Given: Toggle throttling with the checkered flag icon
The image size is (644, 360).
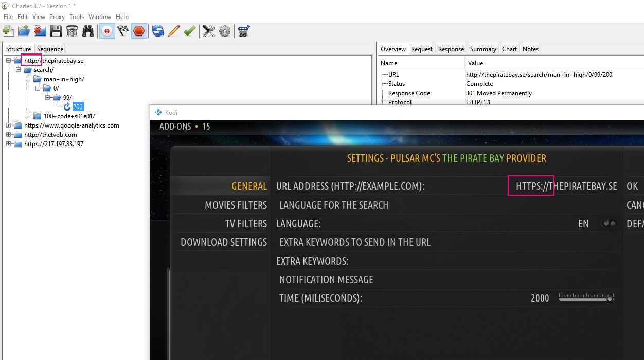Looking at the screenshot, I should [123, 31].
